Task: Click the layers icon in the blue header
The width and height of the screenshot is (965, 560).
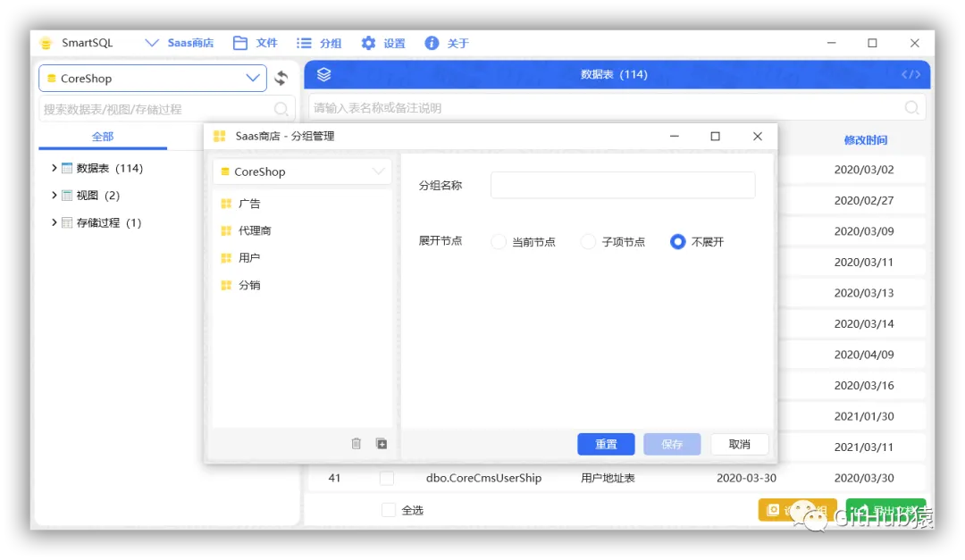Action: (323, 74)
